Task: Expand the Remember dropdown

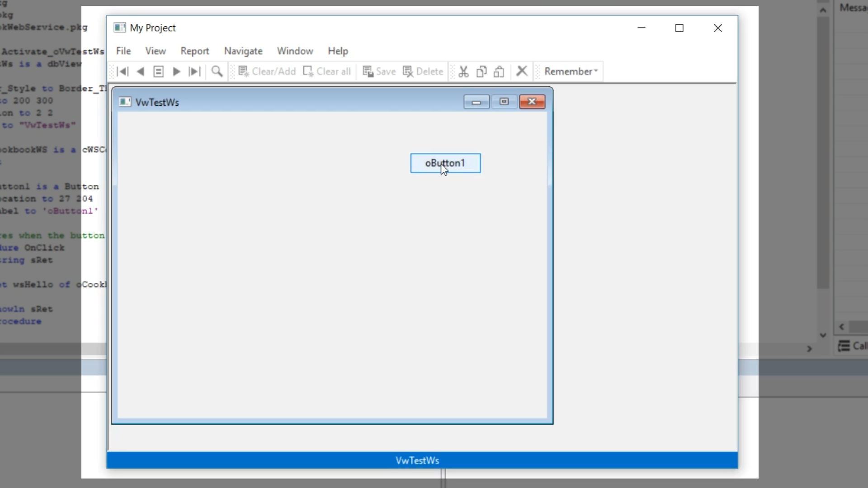Action: 571,71
